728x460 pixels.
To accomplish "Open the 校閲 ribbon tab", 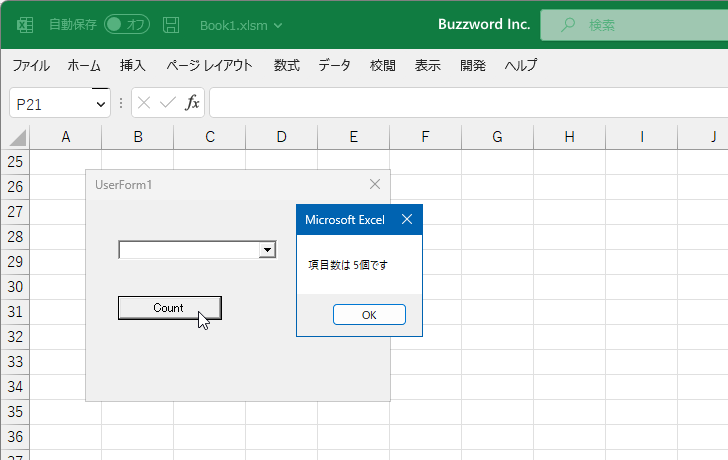I will (x=383, y=65).
